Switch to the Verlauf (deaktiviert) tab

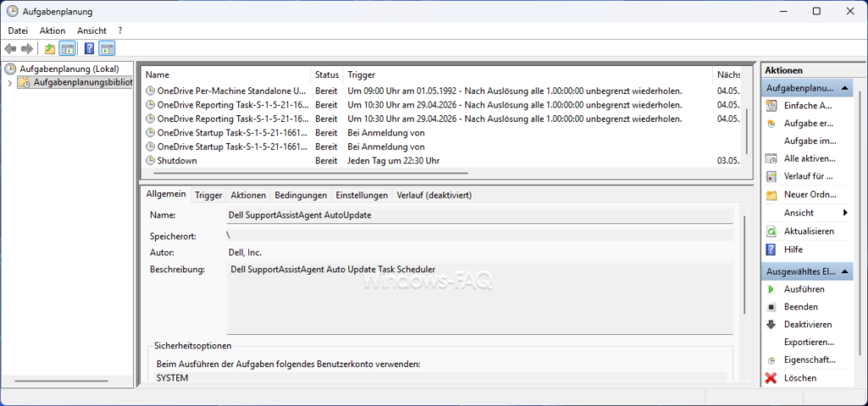click(433, 195)
